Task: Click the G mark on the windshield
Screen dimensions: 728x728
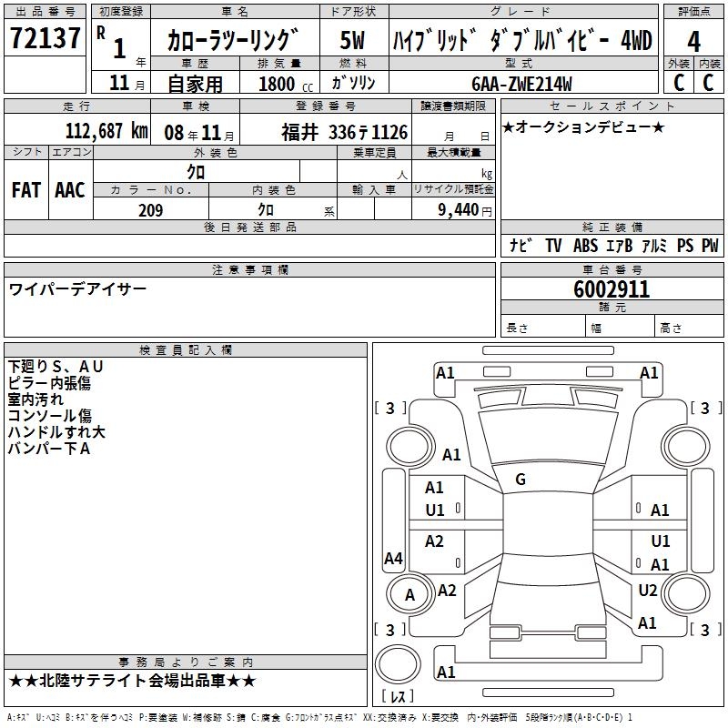Action: 521,479
